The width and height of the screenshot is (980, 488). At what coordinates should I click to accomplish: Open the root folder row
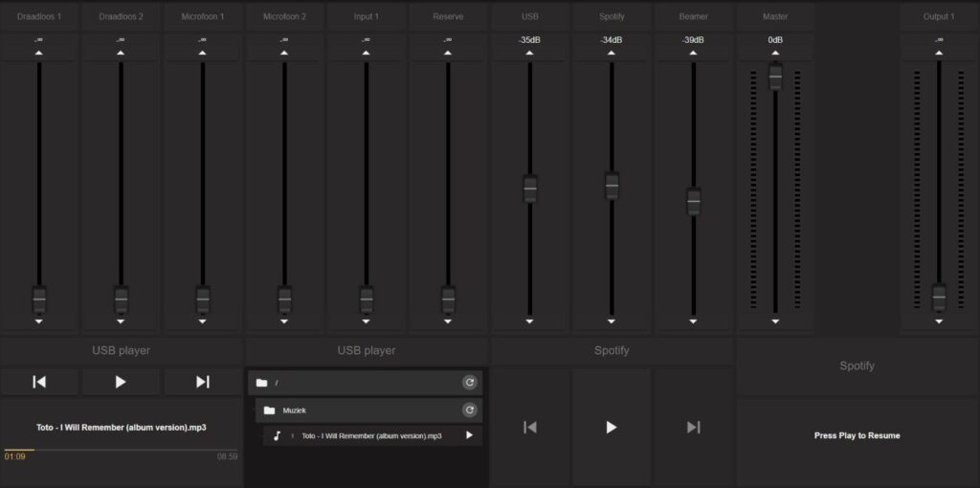[x=365, y=383]
